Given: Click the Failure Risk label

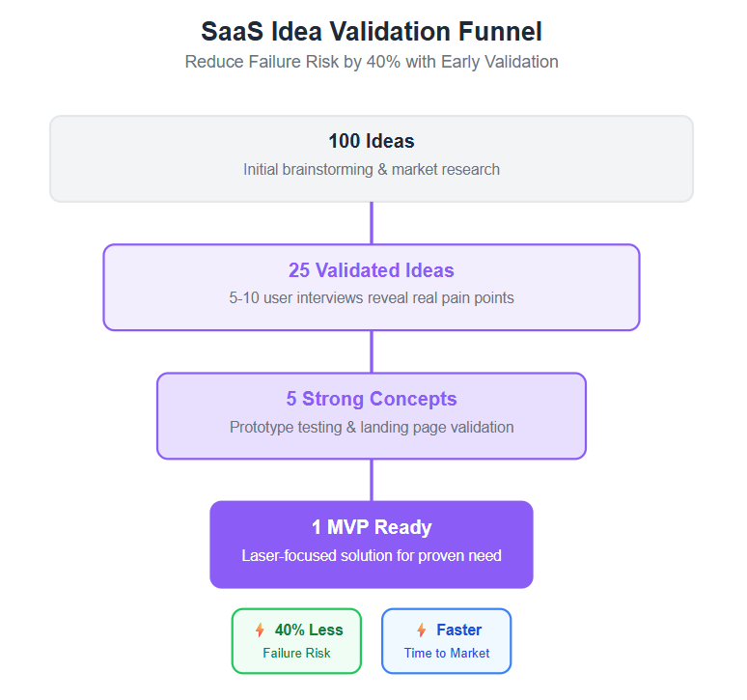Looking at the screenshot, I should pos(296,654).
